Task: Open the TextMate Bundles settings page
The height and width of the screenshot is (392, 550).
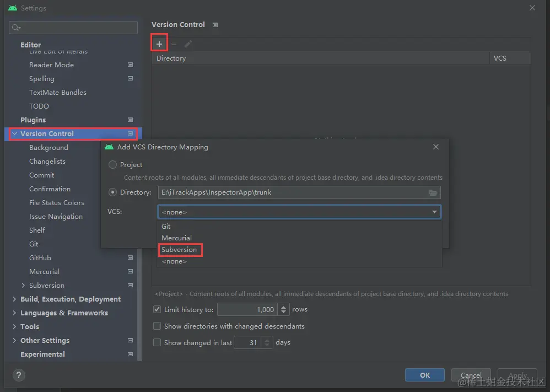Action: click(x=58, y=92)
